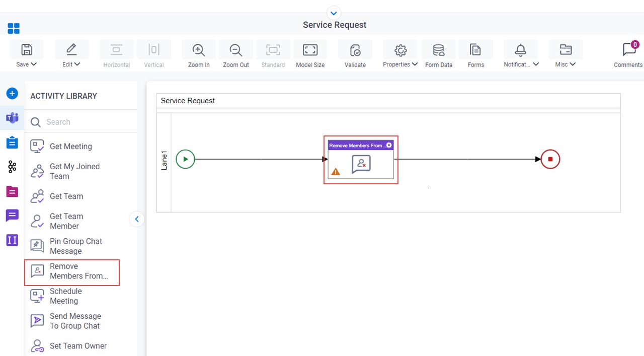Click the Vertical align icon
The width and height of the screenshot is (644, 356).
click(x=154, y=50)
